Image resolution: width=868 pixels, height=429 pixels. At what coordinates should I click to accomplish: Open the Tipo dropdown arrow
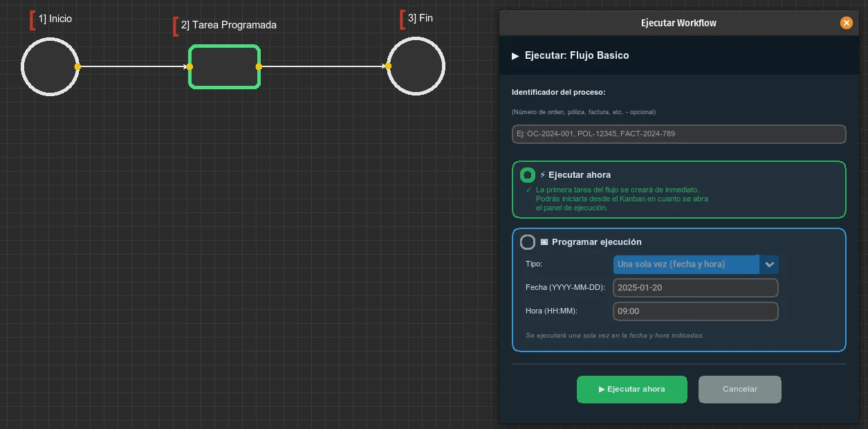[x=769, y=264]
